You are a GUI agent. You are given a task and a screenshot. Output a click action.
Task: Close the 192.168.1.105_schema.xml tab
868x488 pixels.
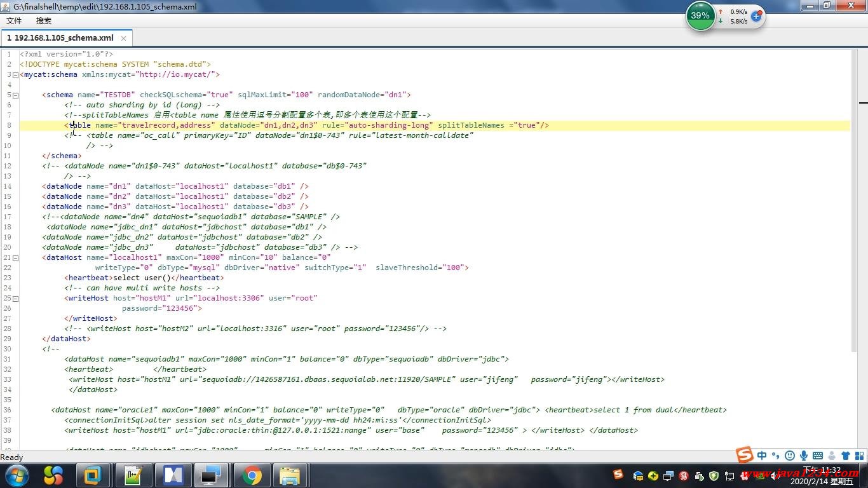124,38
